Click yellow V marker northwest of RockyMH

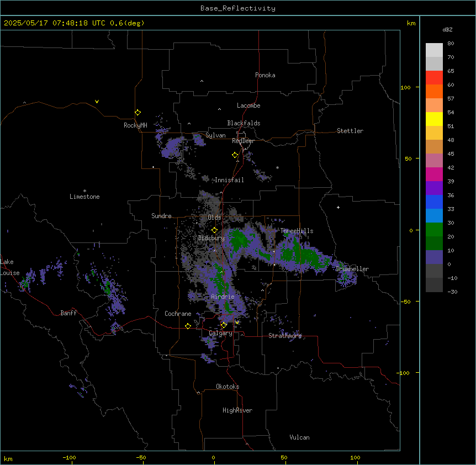click(x=97, y=102)
